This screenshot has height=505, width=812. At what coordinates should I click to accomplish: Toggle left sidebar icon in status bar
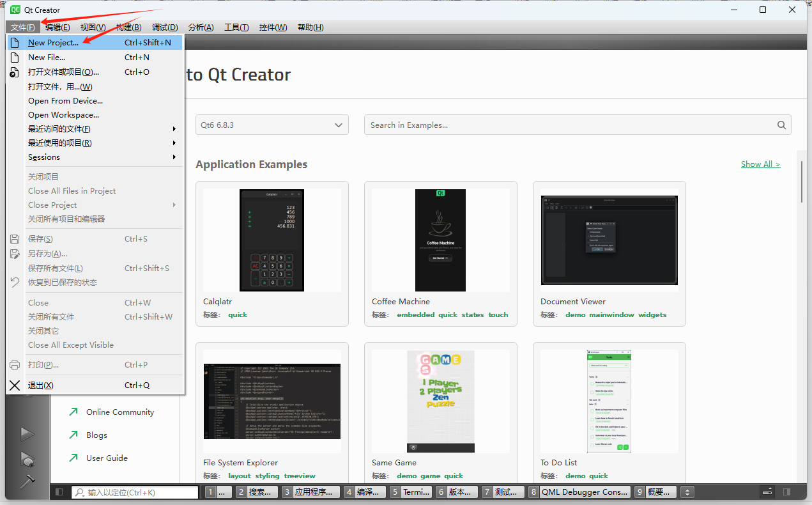click(59, 492)
